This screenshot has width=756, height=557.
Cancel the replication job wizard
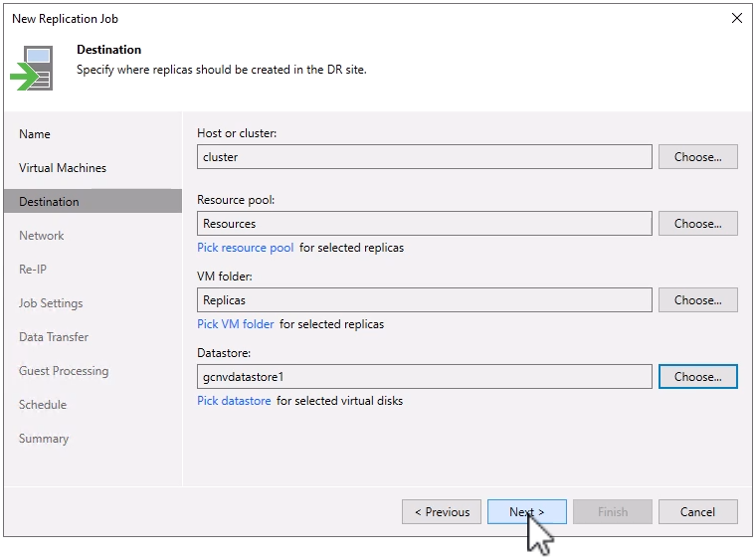click(x=697, y=512)
